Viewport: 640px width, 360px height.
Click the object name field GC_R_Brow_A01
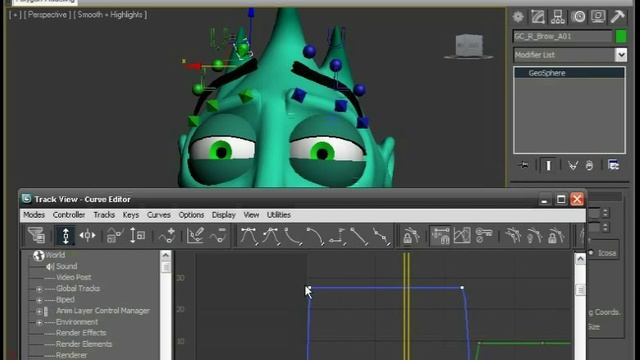tap(562, 36)
